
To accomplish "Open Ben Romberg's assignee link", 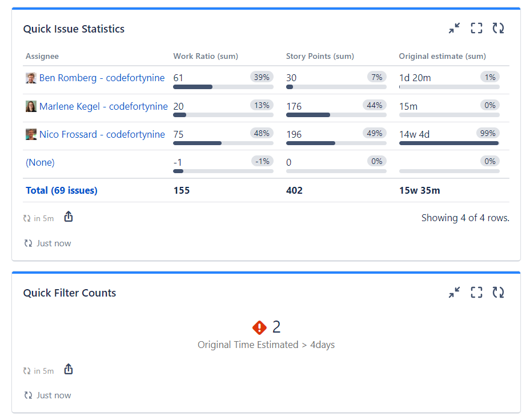I will [102, 78].
